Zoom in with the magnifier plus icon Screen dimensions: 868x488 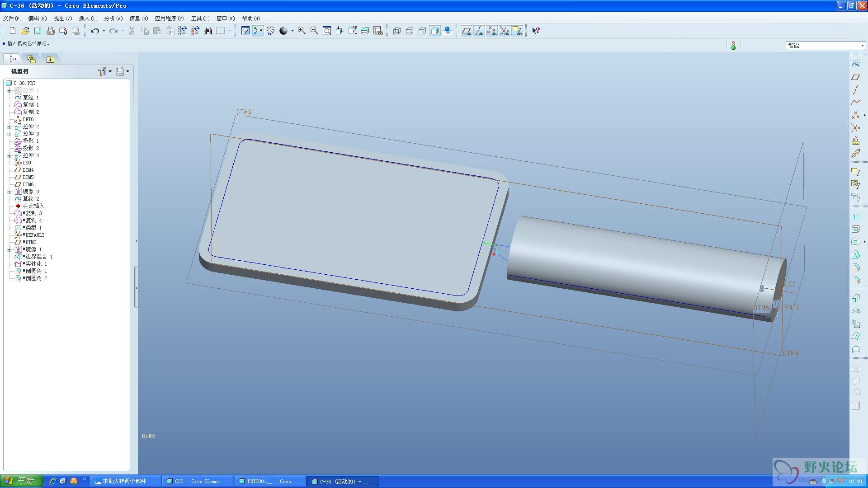302,31
